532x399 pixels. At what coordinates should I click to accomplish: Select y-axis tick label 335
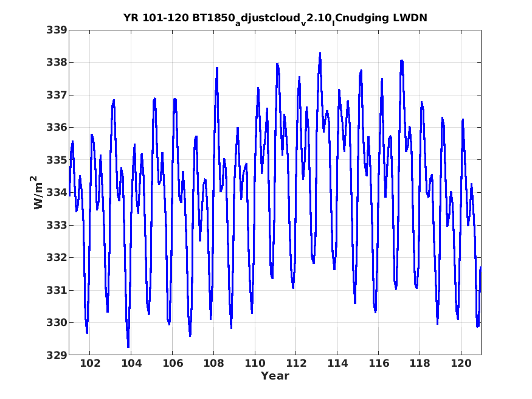click(x=57, y=160)
